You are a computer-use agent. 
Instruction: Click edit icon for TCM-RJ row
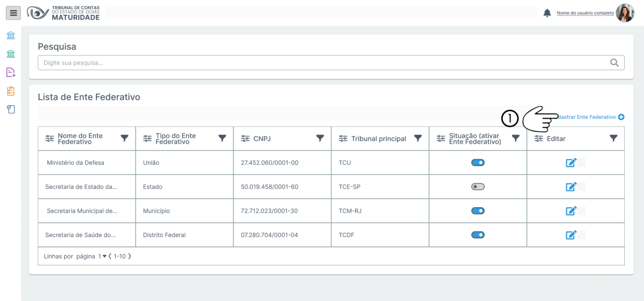pos(571,211)
